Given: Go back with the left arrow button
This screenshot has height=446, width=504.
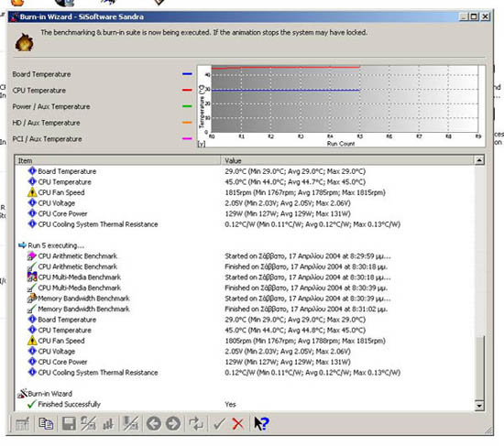Looking at the screenshot, I should pos(154,423).
